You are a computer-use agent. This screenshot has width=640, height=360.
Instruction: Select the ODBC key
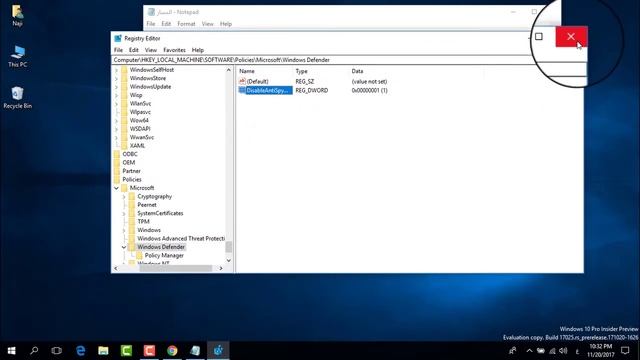pyautogui.click(x=130, y=154)
